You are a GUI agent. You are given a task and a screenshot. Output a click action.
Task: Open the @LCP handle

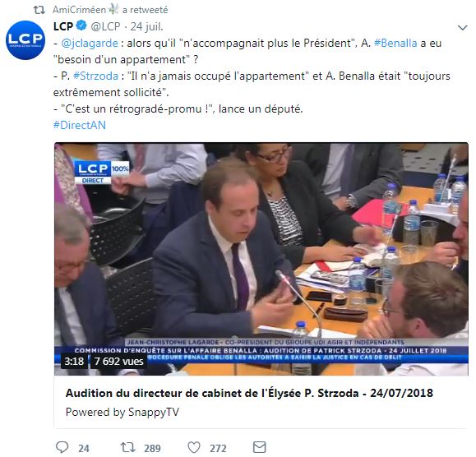106,26
